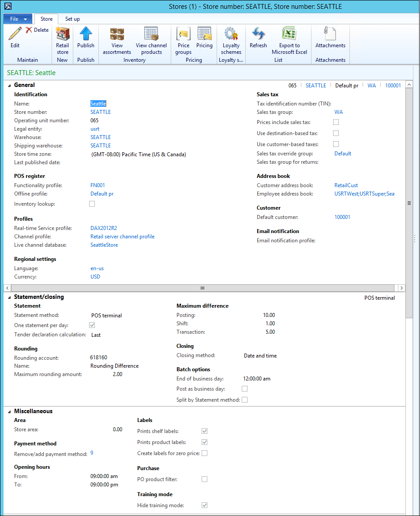Open the Price groups icon
This screenshot has height=516, width=420.
click(x=183, y=34)
